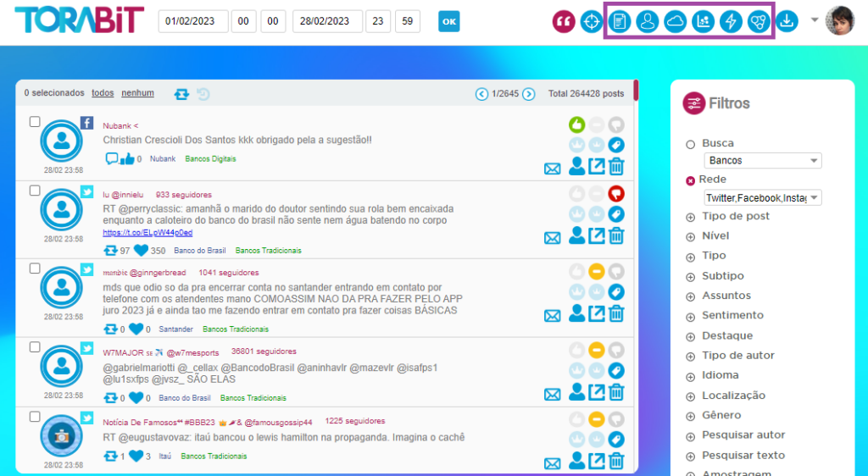Click the end hour field 23
The width and height of the screenshot is (868, 476).
378,21
